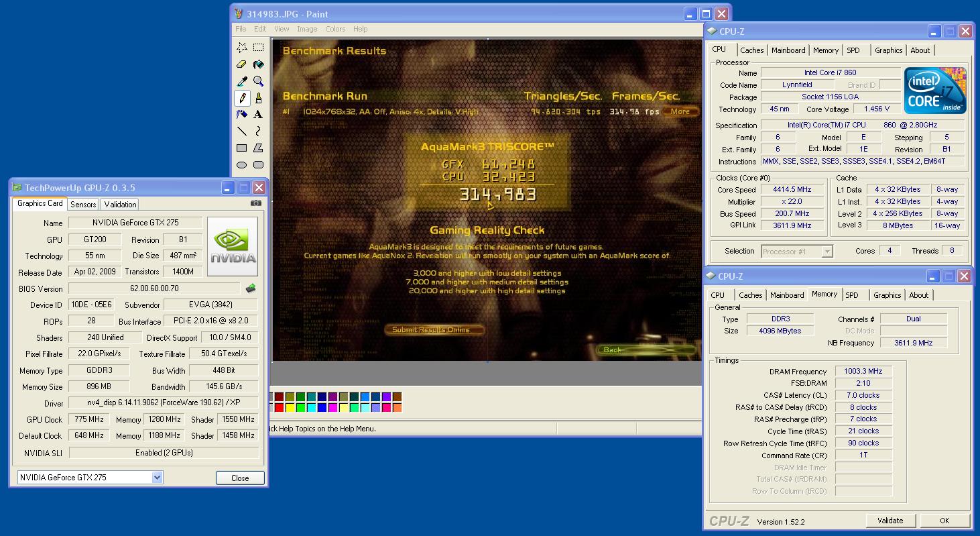
Task: Open About tab in upper CPU-Z window
Action: (920, 50)
